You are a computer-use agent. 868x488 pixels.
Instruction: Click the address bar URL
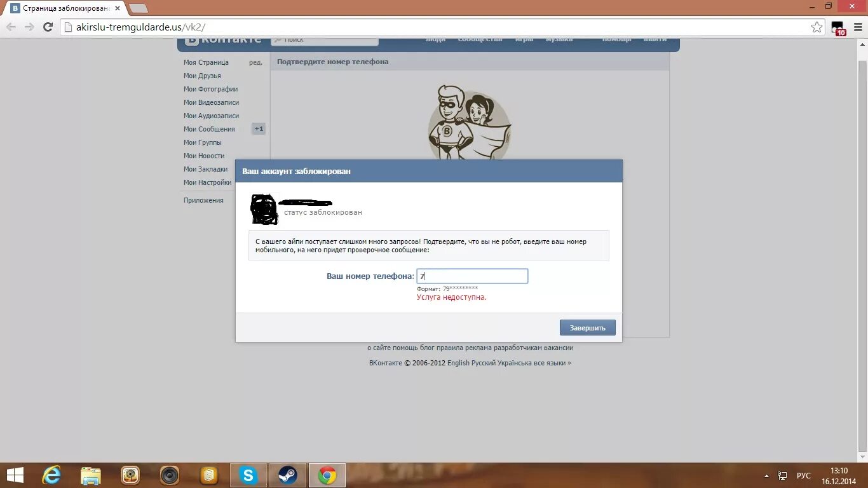pos(141,27)
